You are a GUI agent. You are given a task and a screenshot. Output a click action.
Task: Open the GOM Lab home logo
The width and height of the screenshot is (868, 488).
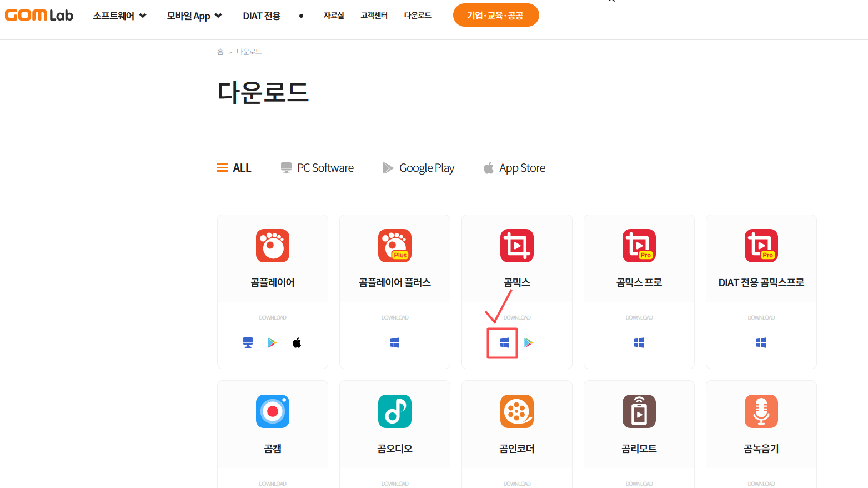pyautogui.click(x=39, y=15)
